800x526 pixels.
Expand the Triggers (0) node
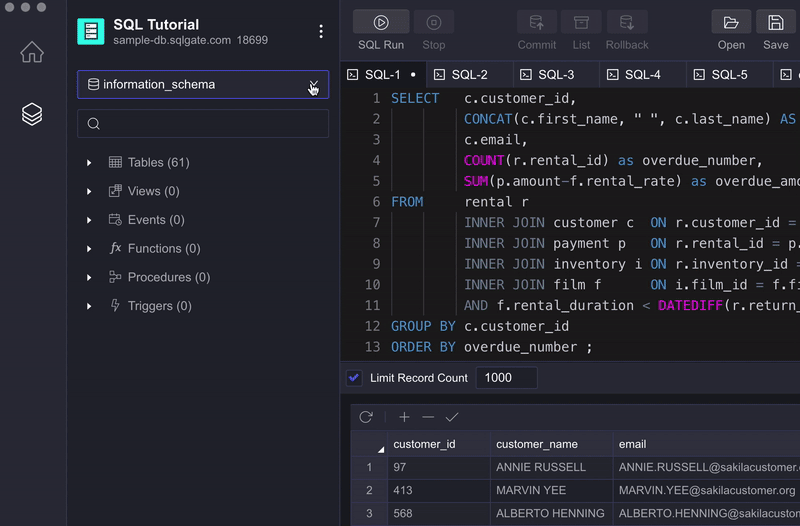pos(89,306)
